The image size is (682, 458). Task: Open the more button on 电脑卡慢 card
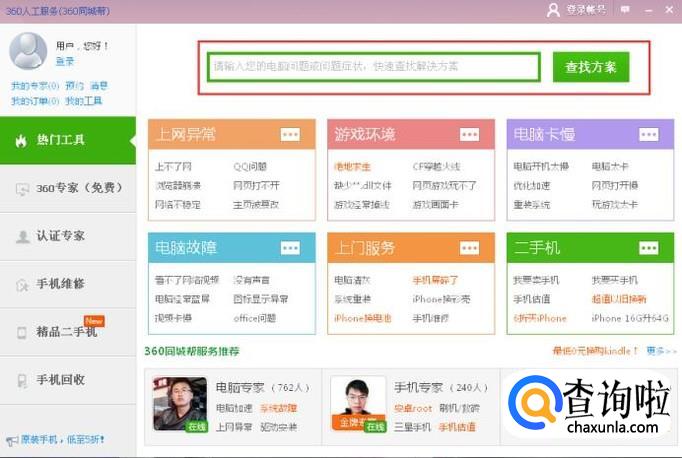(649, 134)
